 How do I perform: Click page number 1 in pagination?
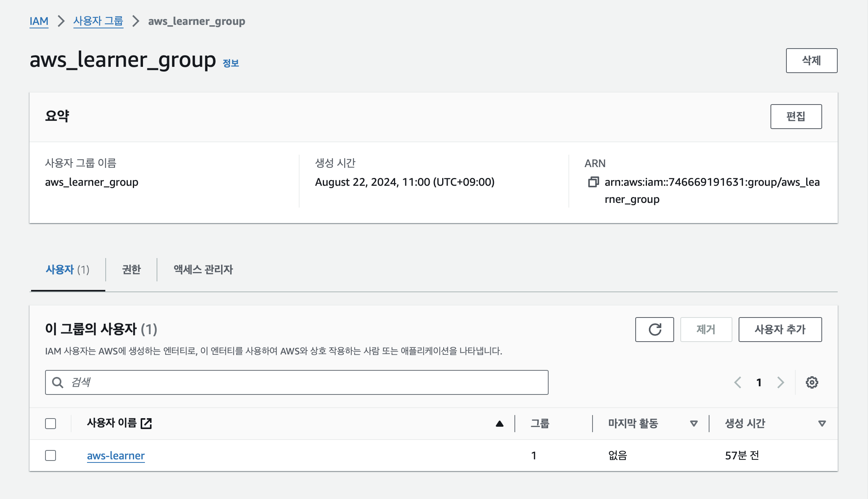tap(759, 382)
